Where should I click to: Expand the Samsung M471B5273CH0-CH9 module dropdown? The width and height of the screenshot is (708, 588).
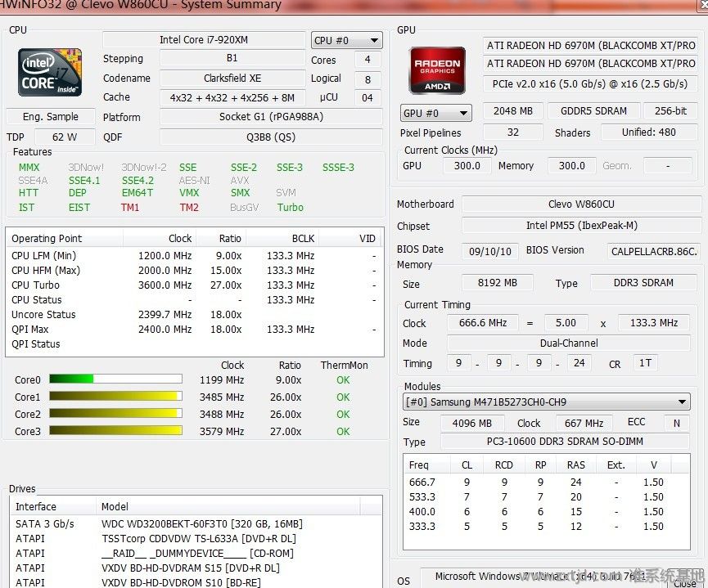click(547, 402)
